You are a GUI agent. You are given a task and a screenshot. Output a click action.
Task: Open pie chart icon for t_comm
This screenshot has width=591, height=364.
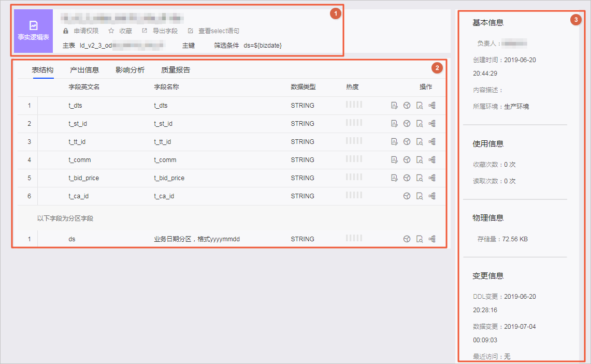[x=407, y=160]
